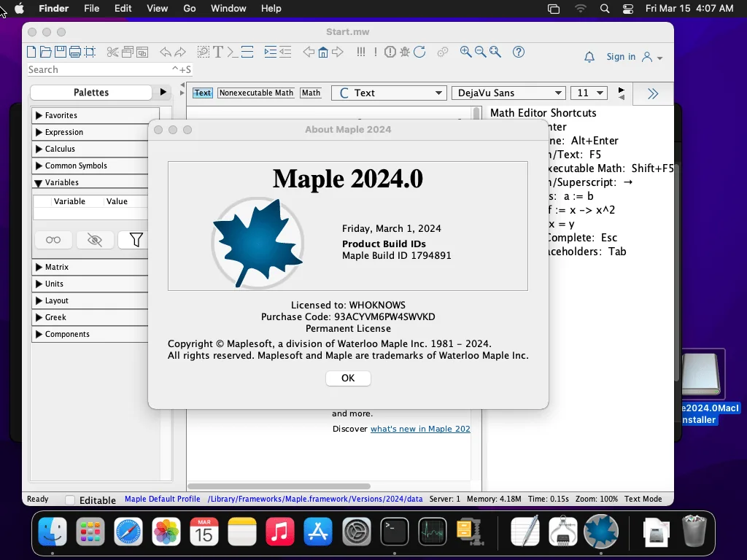Cut selection with scissors icon
The image size is (747, 560).
112,52
